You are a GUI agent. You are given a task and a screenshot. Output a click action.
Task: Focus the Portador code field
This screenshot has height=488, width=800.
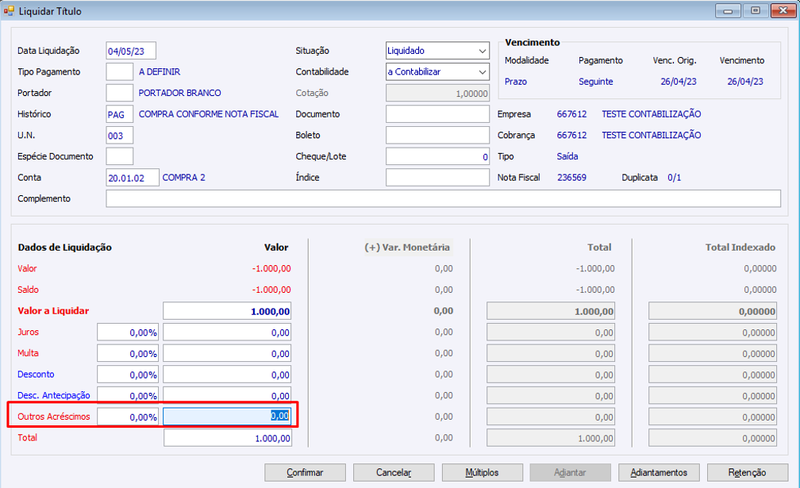pos(119,93)
